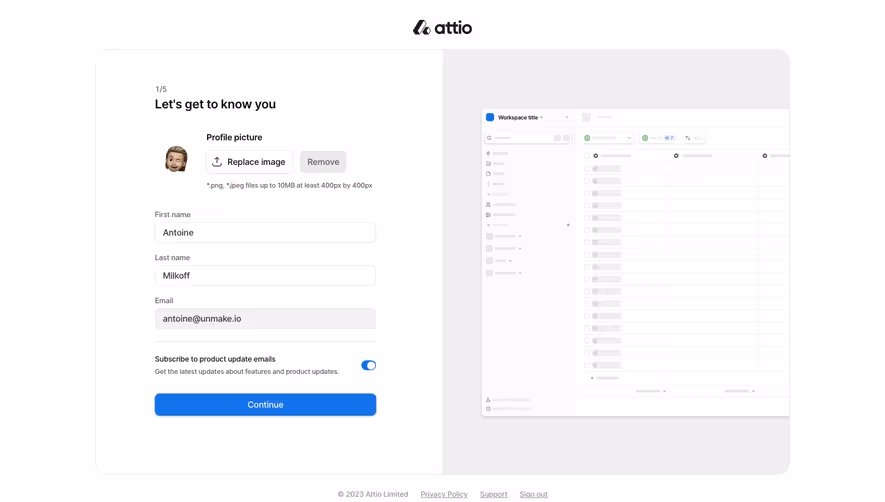Click the Attio logo at top
Viewport: 885px width, 502px height.
[442, 27]
